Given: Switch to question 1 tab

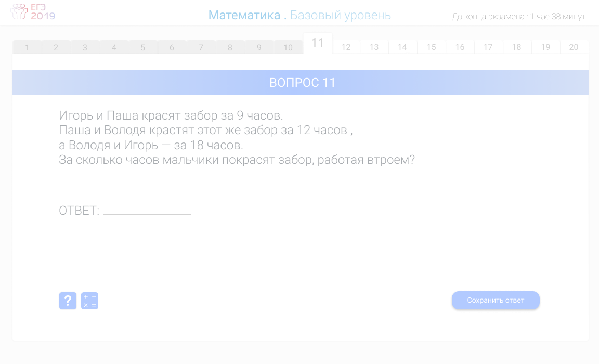Looking at the screenshot, I should click(x=27, y=47).
